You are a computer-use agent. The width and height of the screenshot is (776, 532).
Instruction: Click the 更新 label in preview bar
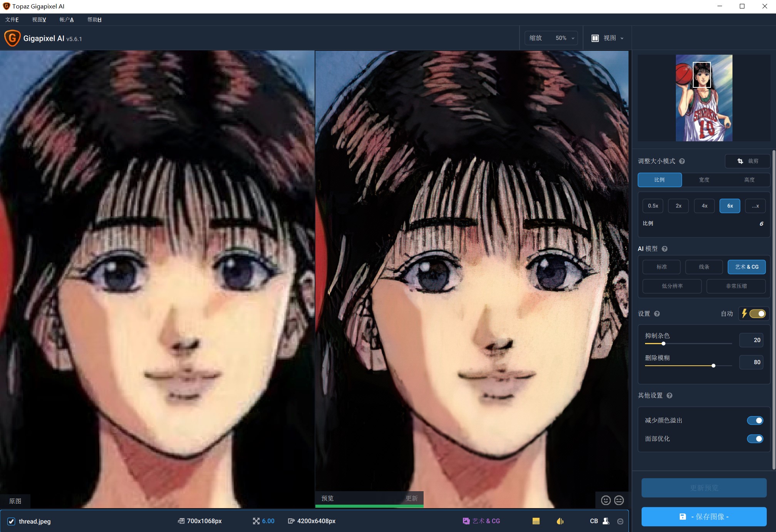[x=412, y=498]
